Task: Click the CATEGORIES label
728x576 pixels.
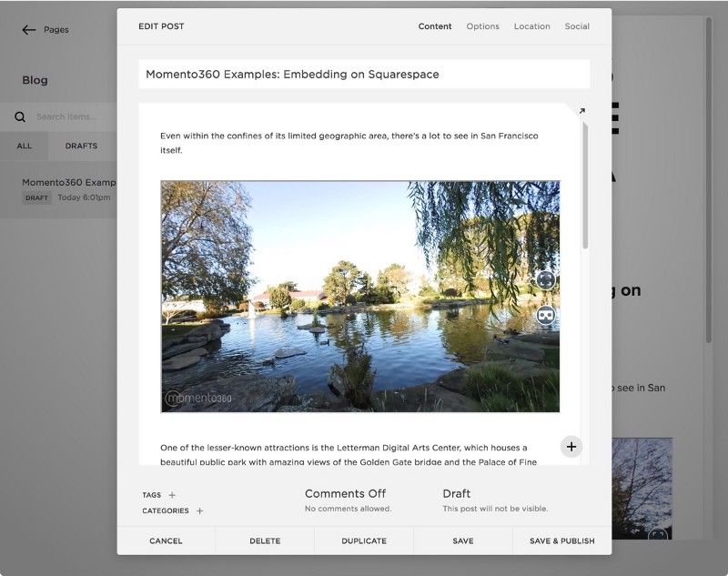Action: point(166,510)
